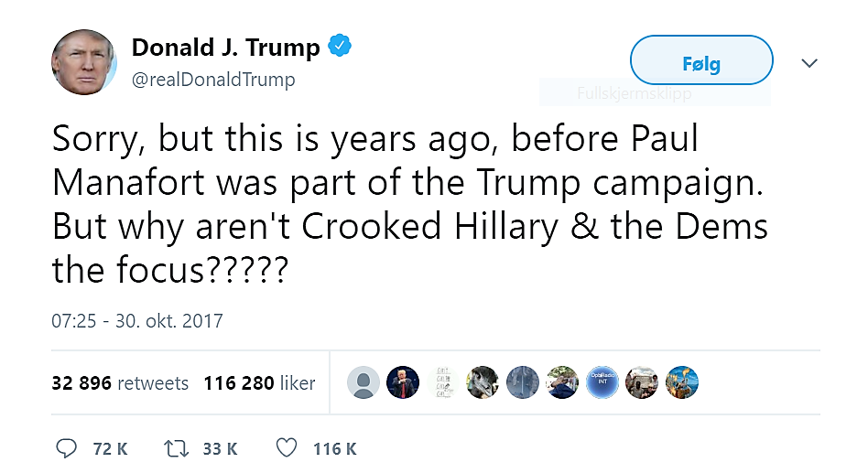This screenshot has height=462, width=868.
Task: Like the tweet with the heart icon
Action: click(x=287, y=447)
